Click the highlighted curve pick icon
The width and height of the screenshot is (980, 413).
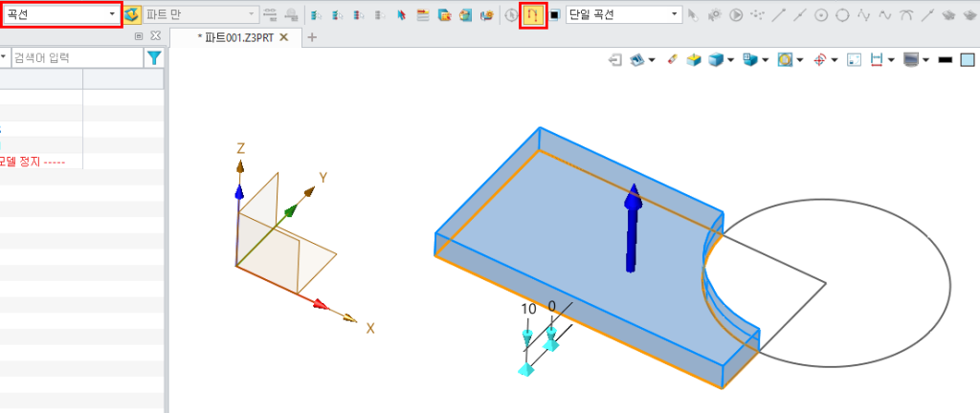click(532, 14)
